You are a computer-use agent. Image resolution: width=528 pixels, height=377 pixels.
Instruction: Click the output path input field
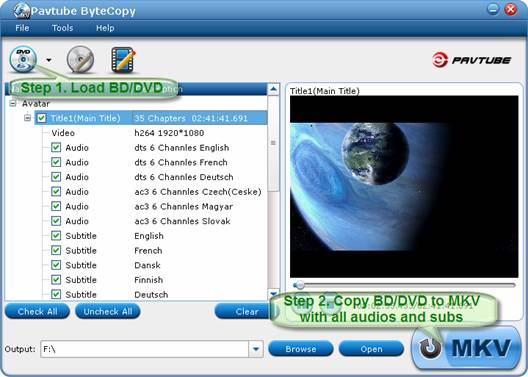[x=144, y=349]
